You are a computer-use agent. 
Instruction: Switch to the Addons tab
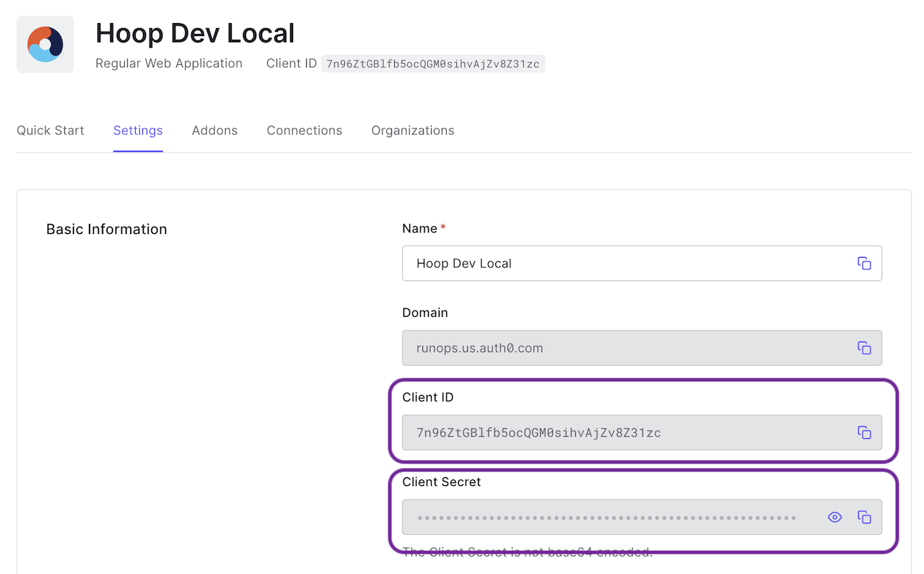214,131
